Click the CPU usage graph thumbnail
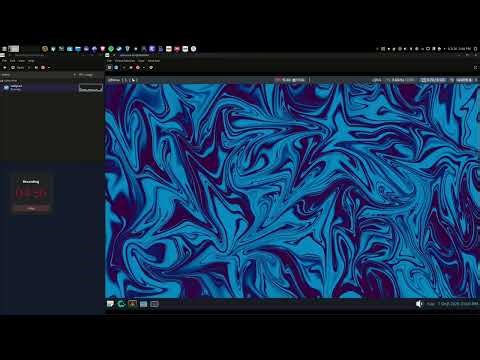The image size is (480, 360). pos(91,88)
